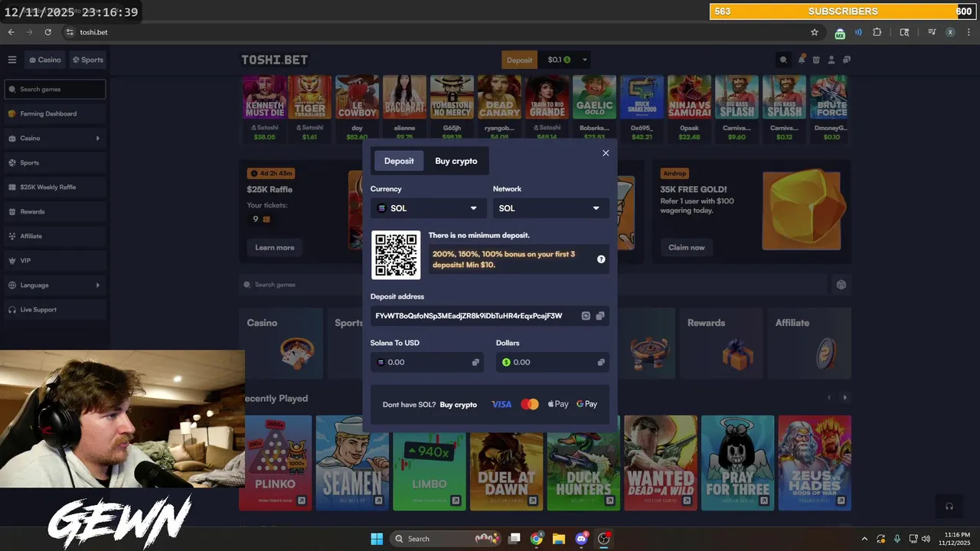Select the Deposit tab in the dialog
The image size is (980, 551).
pyautogui.click(x=399, y=161)
